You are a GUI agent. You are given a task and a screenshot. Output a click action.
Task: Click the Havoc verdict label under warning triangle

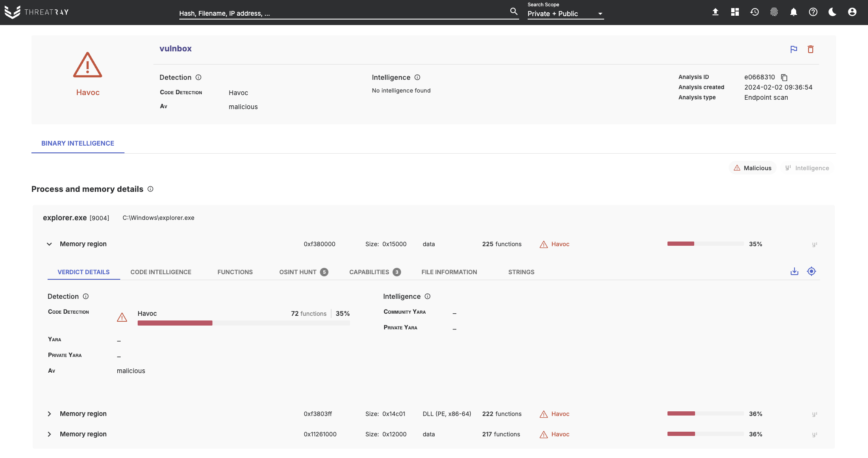pos(88,93)
